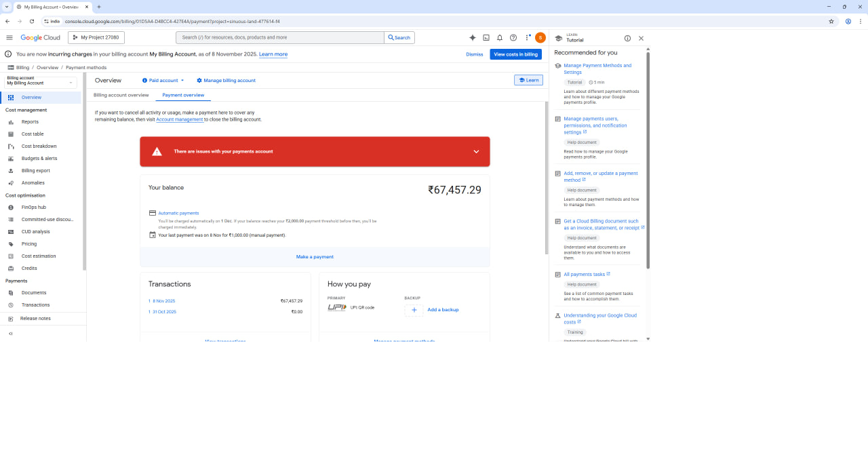This screenshot has width=868, height=472.
Task: Open Manage payments users, permissions help document
Action: pyautogui.click(x=595, y=125)
